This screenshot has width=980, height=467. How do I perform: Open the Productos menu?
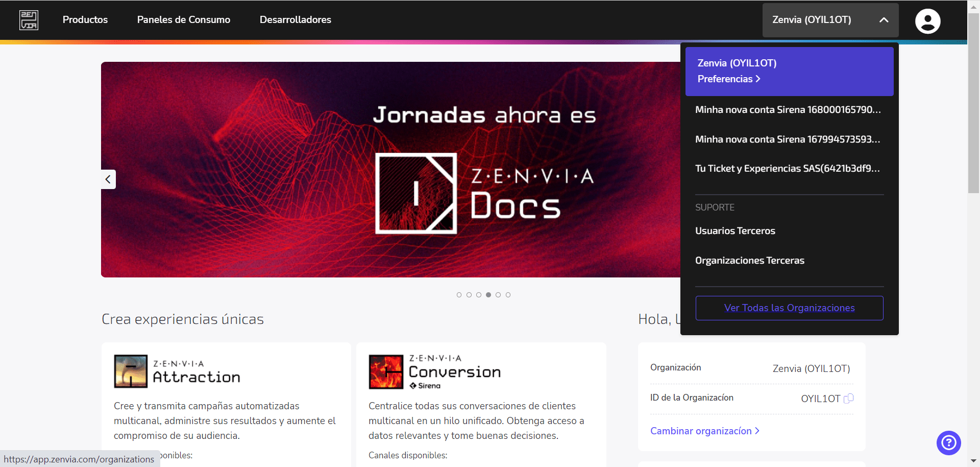85,20
